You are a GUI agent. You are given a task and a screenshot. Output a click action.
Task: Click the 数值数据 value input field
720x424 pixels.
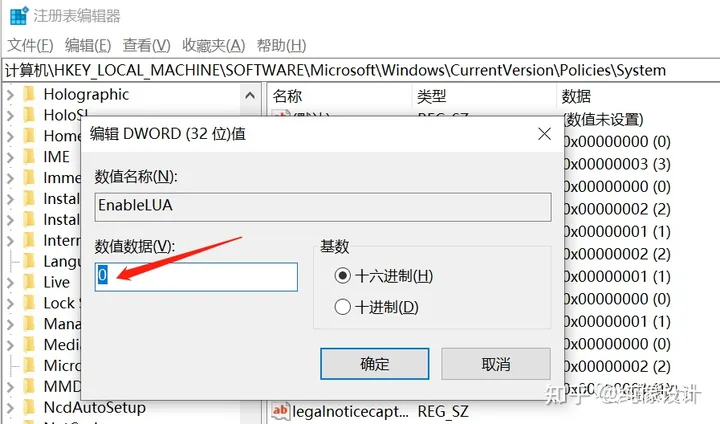coord(196,277)
